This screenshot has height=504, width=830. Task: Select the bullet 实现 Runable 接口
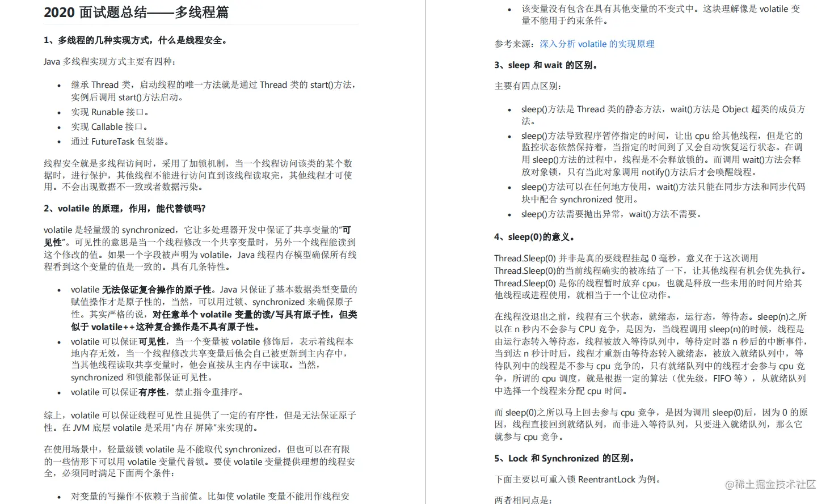(x=111, y=112)
